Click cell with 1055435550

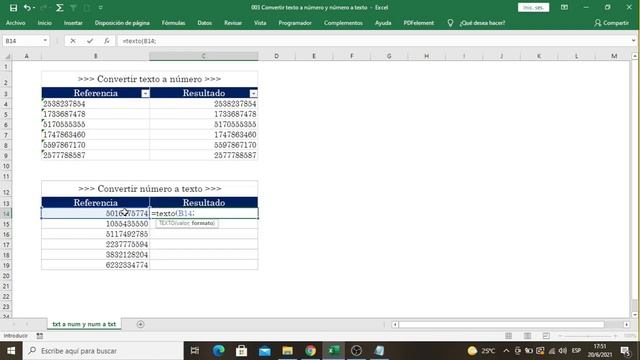pyautogui.click(x=96, y=224)
